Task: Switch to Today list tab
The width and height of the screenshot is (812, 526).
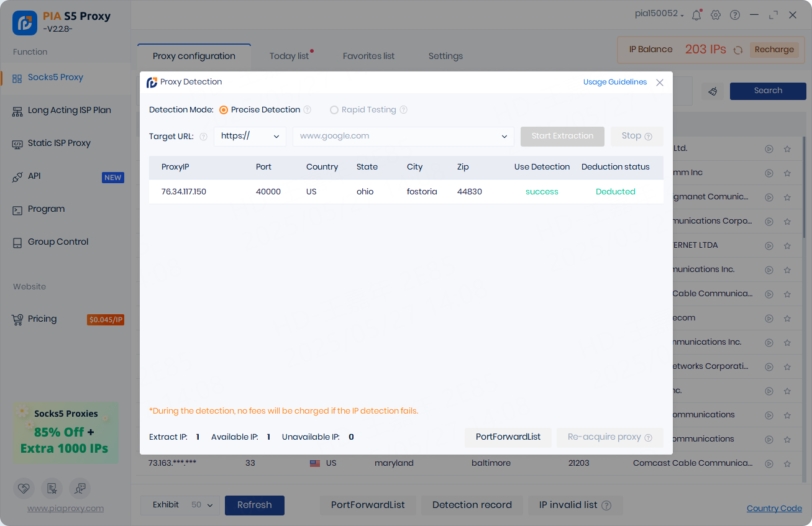Action: coord(289,56)
